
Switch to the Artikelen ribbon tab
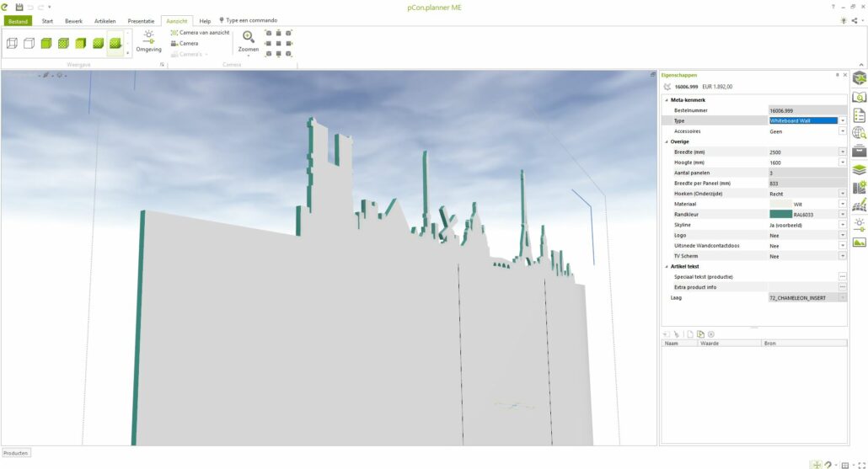[105, 20]
